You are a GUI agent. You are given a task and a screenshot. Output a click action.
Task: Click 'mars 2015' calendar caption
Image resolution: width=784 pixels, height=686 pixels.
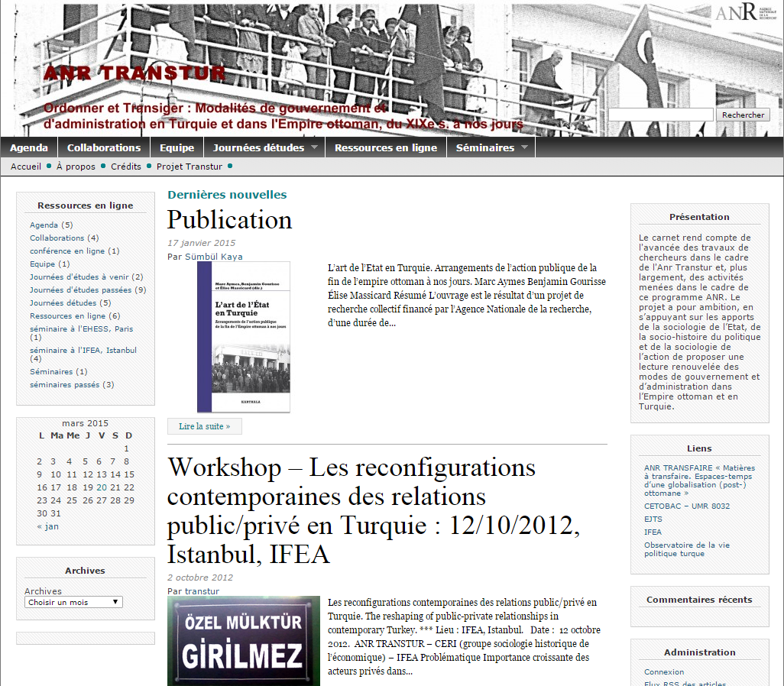point(85,423)
